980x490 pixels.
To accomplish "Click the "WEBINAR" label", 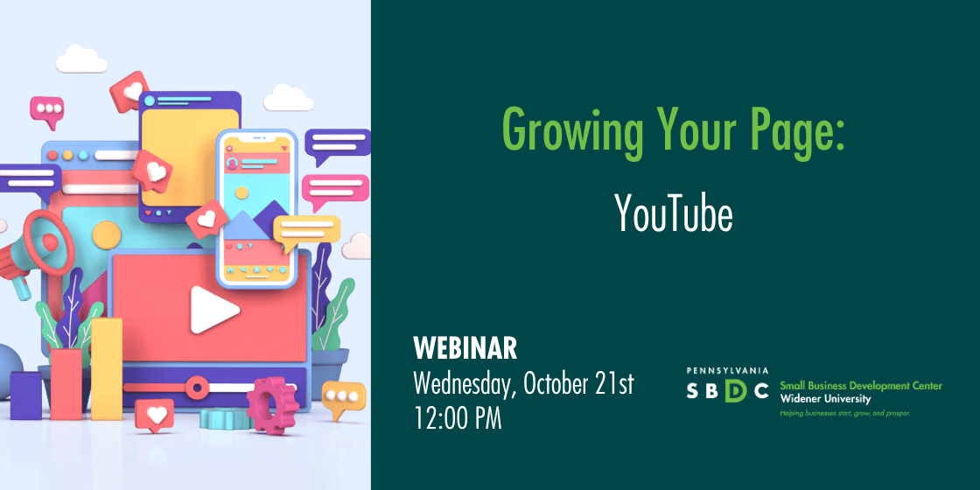I will click(x=465, y=349).
